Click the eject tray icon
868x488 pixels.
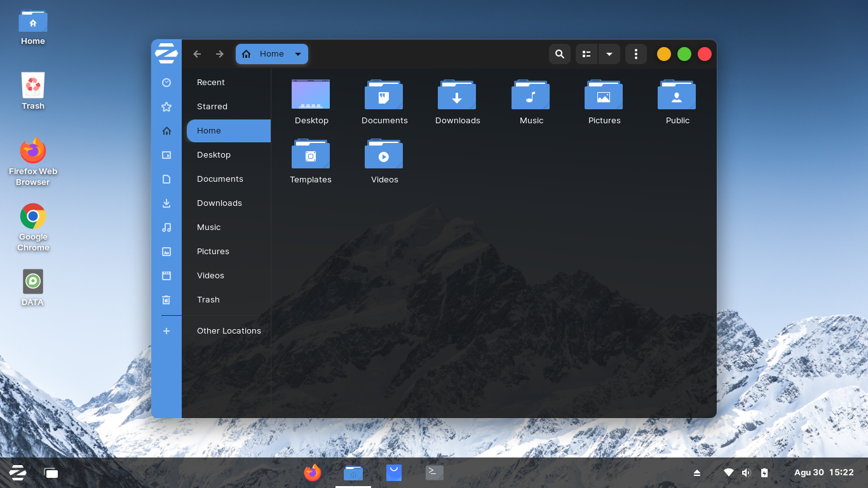(697, 473)
